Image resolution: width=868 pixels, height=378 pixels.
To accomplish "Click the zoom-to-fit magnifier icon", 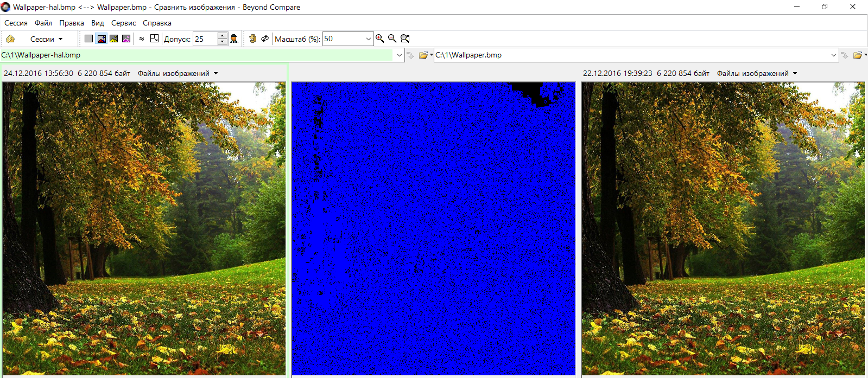I will tap(405, 39).
